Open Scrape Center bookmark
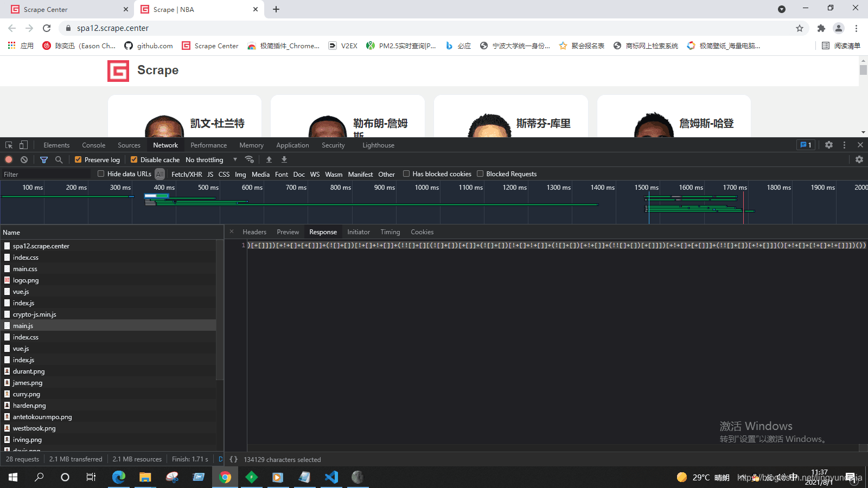This screenshot has height=488, width=868. pos(210,46)
